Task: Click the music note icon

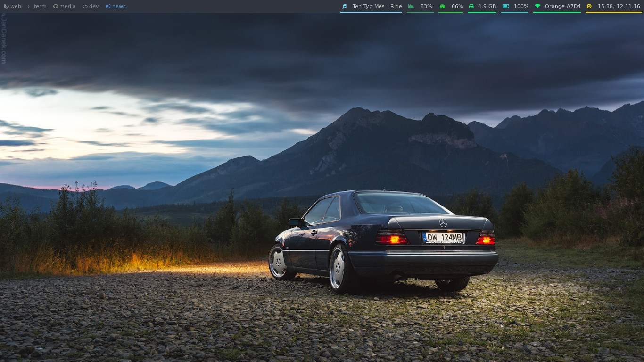Action: click(344, 6)
